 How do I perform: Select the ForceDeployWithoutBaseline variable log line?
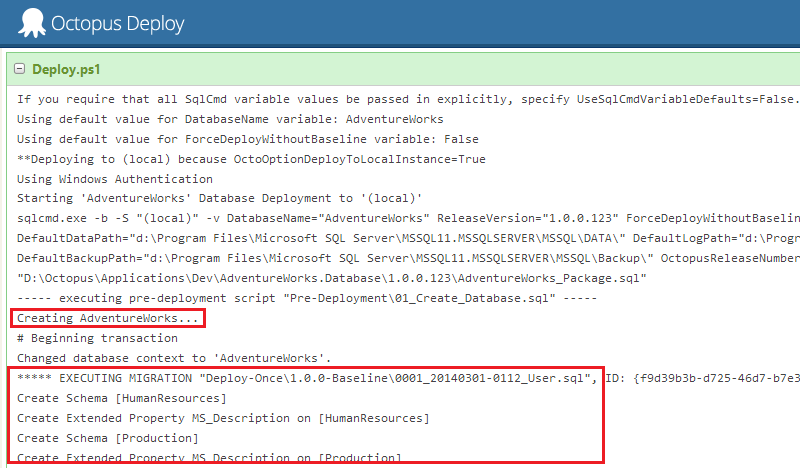coord(248,139)
